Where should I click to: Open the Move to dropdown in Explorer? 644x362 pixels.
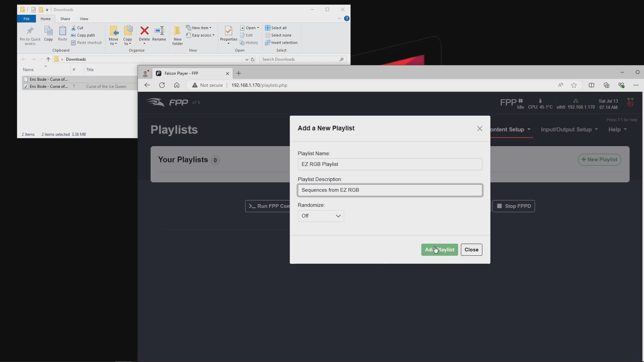tap(113, 36)
